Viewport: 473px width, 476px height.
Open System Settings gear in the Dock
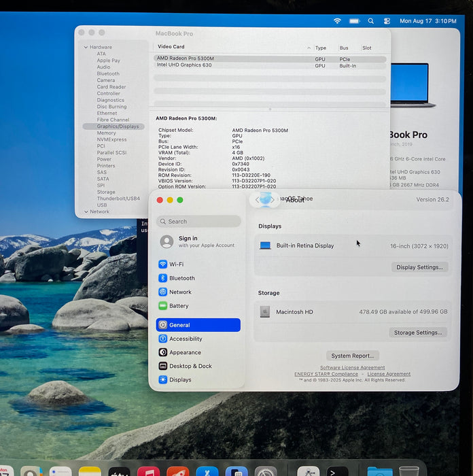pos(266,471)
